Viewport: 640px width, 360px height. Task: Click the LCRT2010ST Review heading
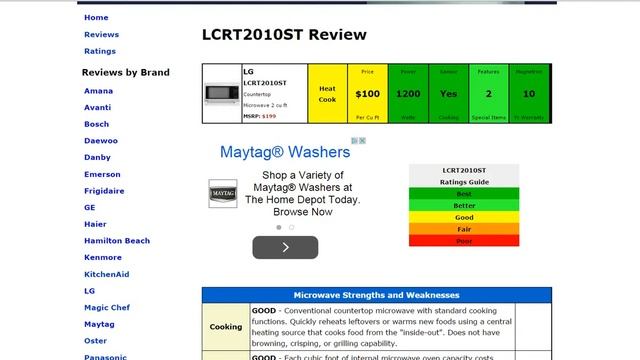pos(284,35)
